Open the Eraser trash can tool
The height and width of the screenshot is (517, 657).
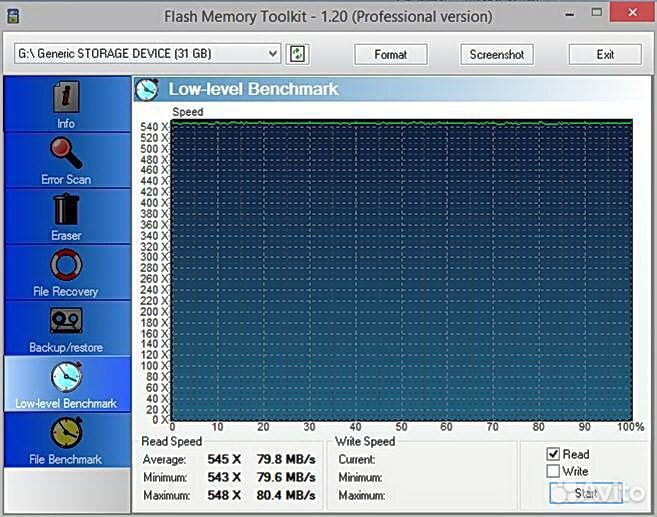(66, 209)
